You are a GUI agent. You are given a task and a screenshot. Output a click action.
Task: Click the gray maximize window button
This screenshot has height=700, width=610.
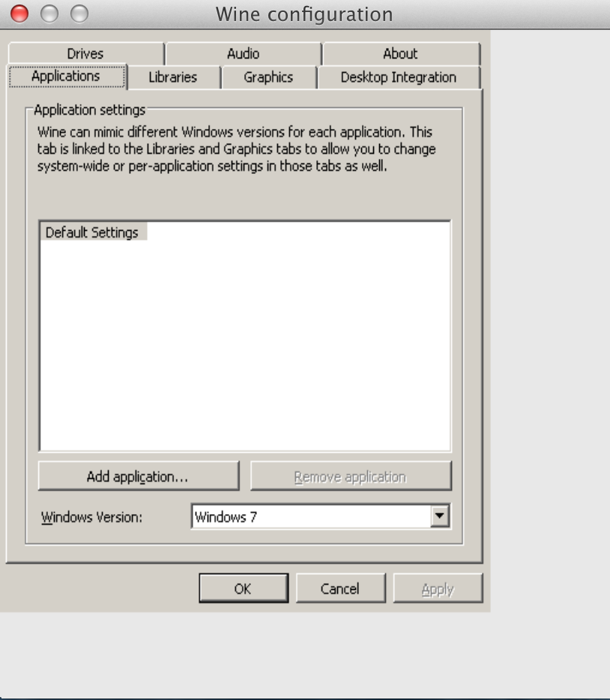[x=79, y=13]
